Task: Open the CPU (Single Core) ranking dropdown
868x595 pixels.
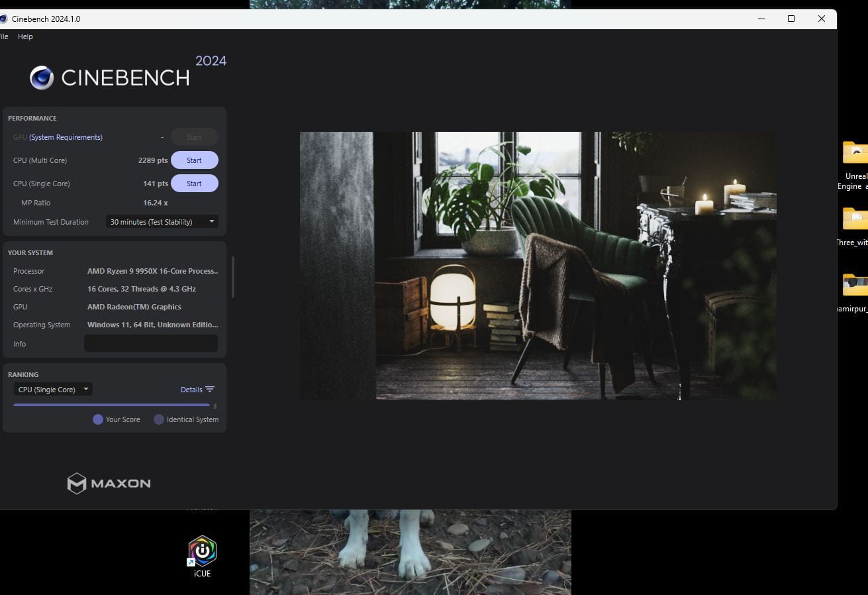Action: [53, 390]
